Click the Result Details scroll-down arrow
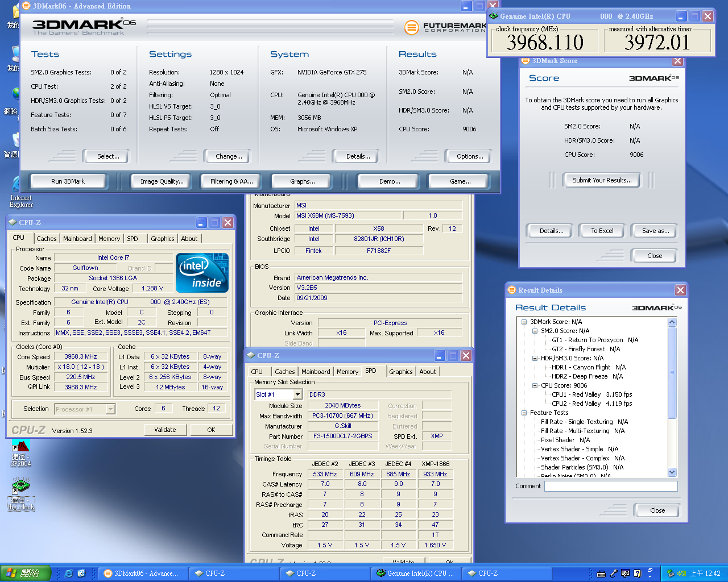 coord(672,472)
